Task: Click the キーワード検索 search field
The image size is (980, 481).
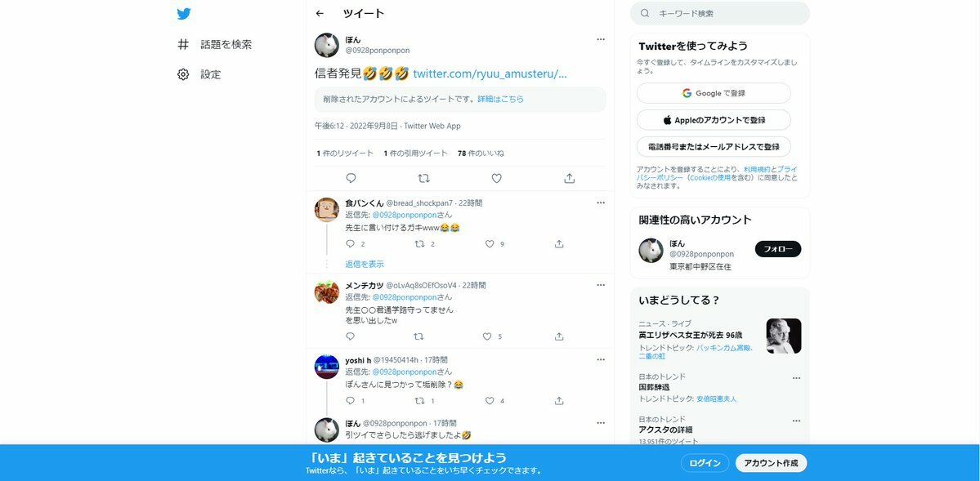Action: click(x=720, y=13)
